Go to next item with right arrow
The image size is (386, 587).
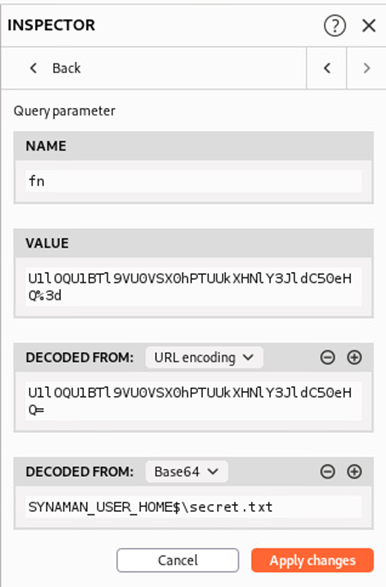pos(367,68)
